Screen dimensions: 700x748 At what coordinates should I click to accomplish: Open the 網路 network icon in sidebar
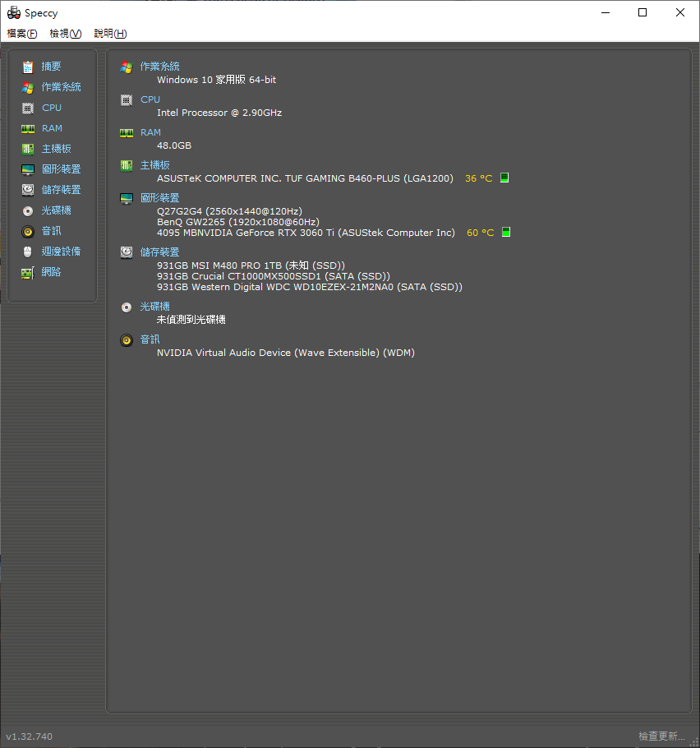point(28,272)
